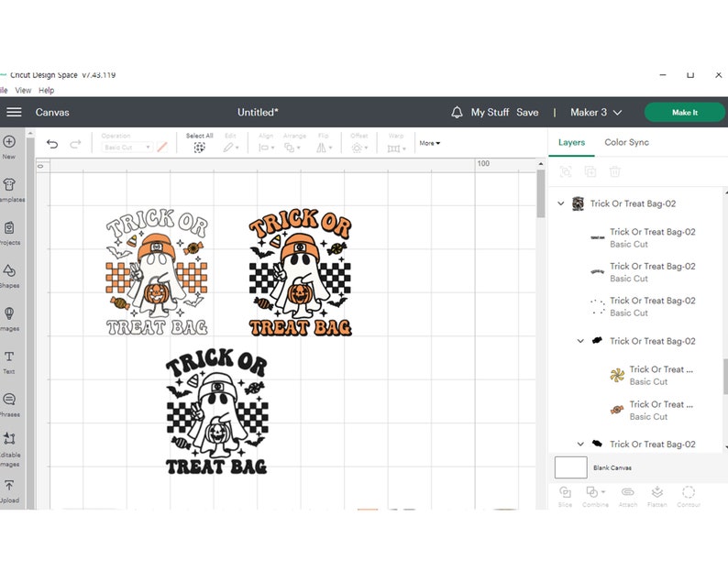
Task: Click the Redo arrow
Action: [75, 144]
